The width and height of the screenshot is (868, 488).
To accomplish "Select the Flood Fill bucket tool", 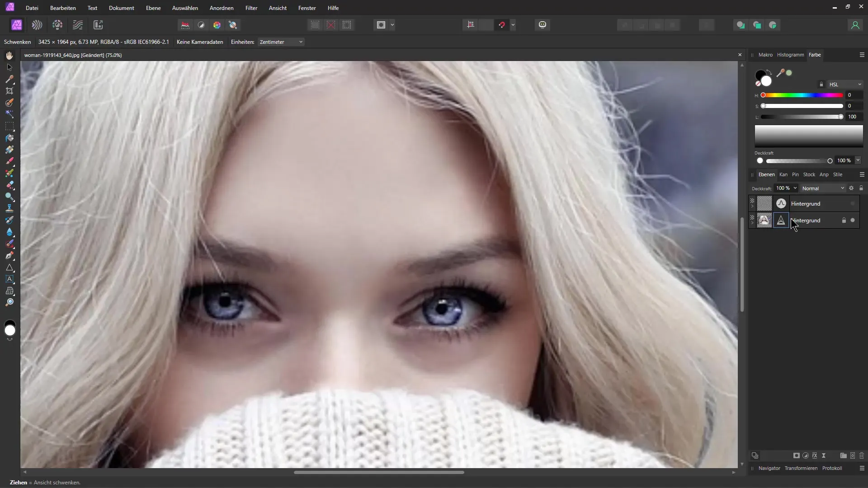I will coord(9,138).
